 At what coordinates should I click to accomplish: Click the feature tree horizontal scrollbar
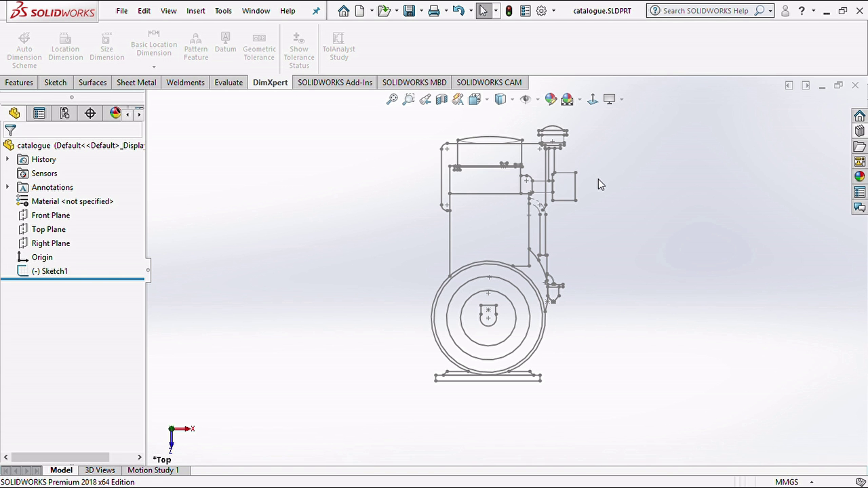[x=60, y=457]
